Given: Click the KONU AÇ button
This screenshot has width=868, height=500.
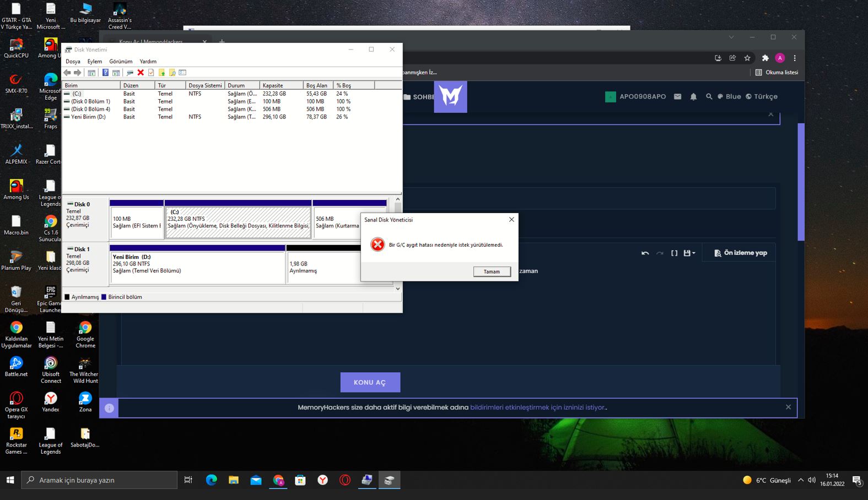Looking at the screenshot, I should (370, 382).
